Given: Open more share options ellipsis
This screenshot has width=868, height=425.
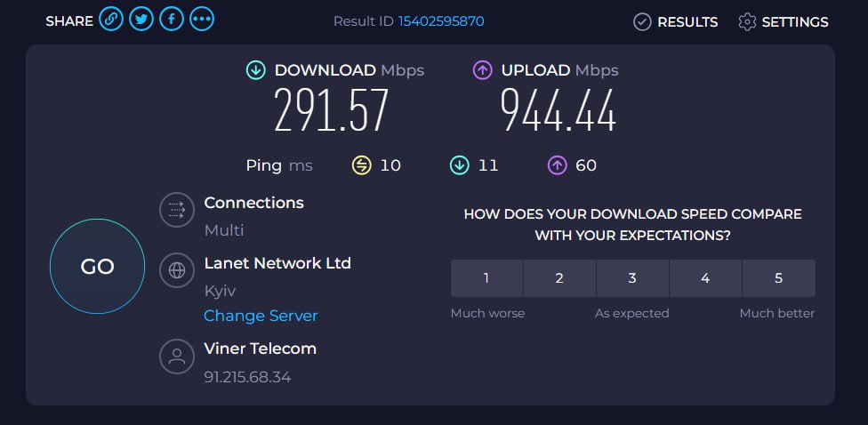Looking at the screenshot, I should tap(202, 20).
